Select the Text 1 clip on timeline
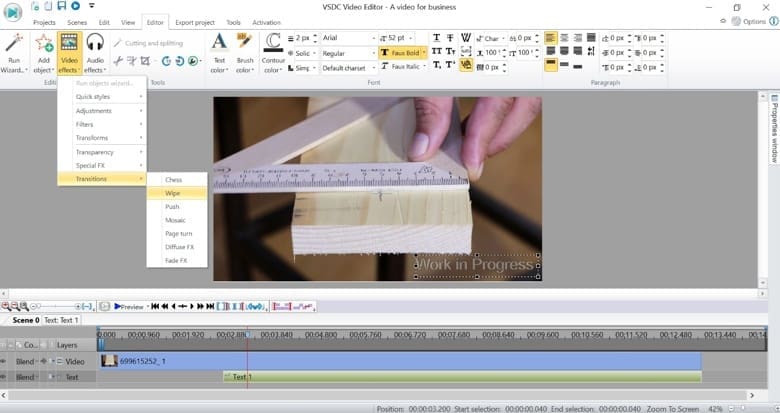 tap(462, 377)
